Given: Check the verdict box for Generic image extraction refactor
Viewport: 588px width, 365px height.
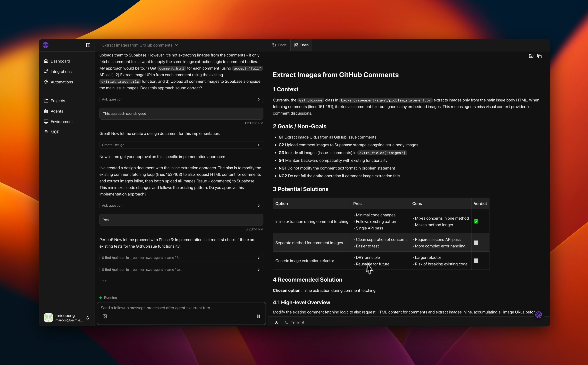Looking at the screenshot, I should [476, 261].
